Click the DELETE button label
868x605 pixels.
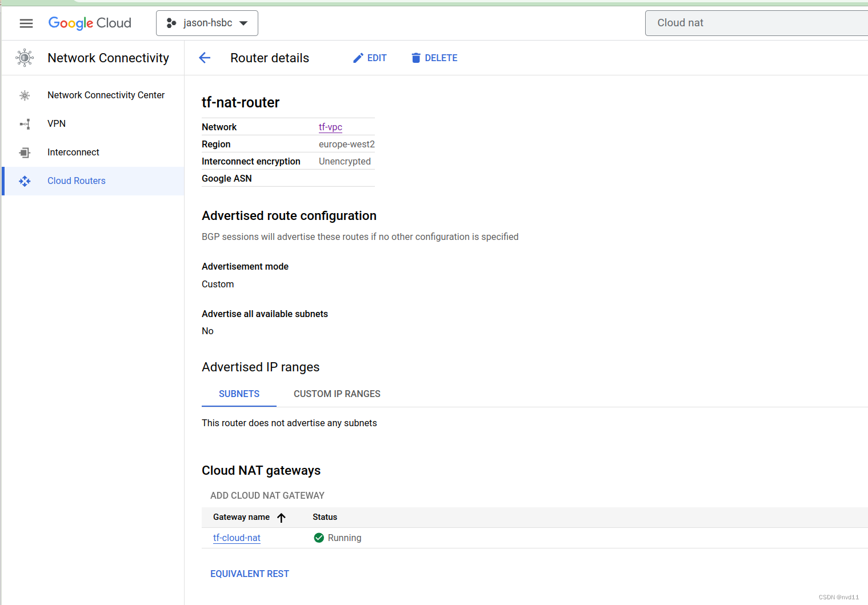tap(441, 58)
